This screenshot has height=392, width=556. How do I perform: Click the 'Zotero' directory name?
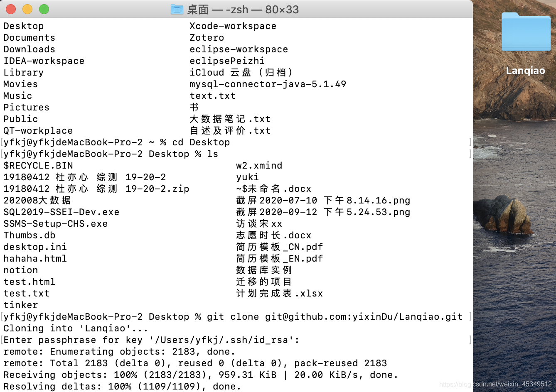click(x=207, y=37)
